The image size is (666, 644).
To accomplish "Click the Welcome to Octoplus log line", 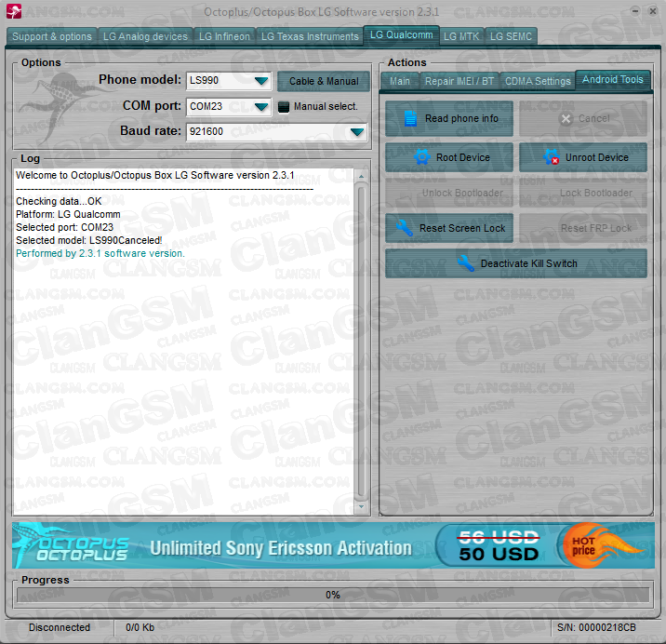I will click(x=155, y=175).
